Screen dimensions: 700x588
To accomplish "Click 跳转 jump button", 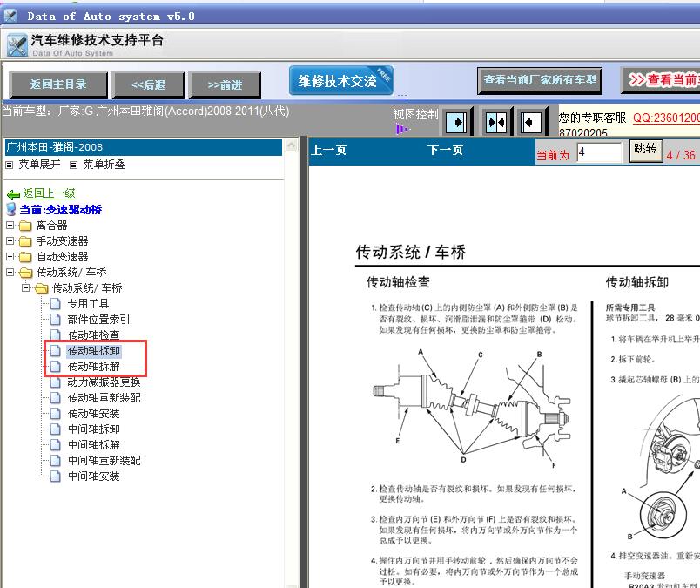I will point(645,150).
